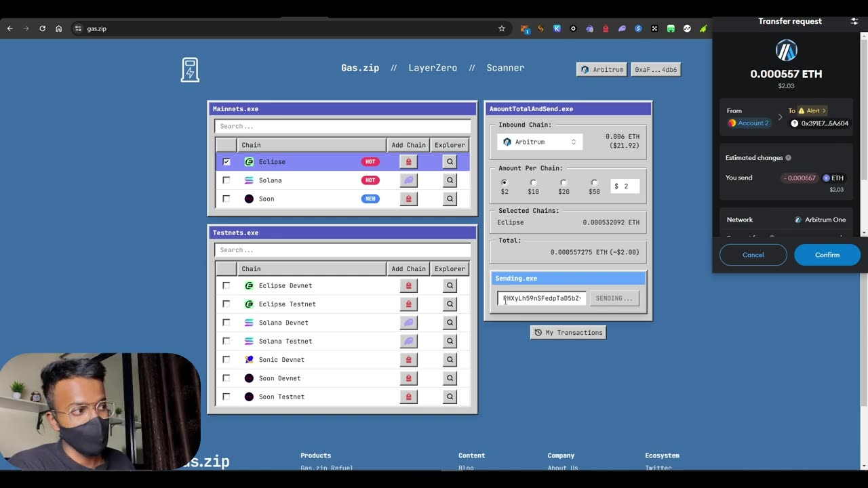Viewport: 868px width, 488px height.
Task: Click the Estimated changes info icon
Action: (788, 158)
